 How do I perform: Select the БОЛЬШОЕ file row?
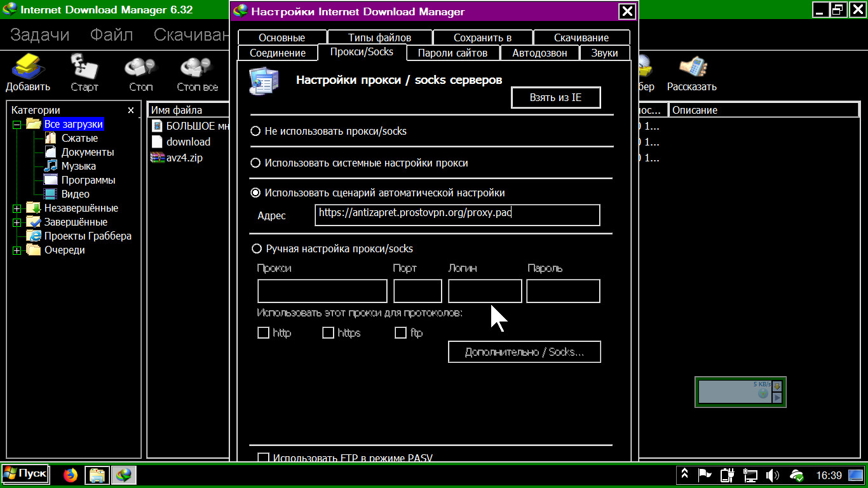point(189,126)
